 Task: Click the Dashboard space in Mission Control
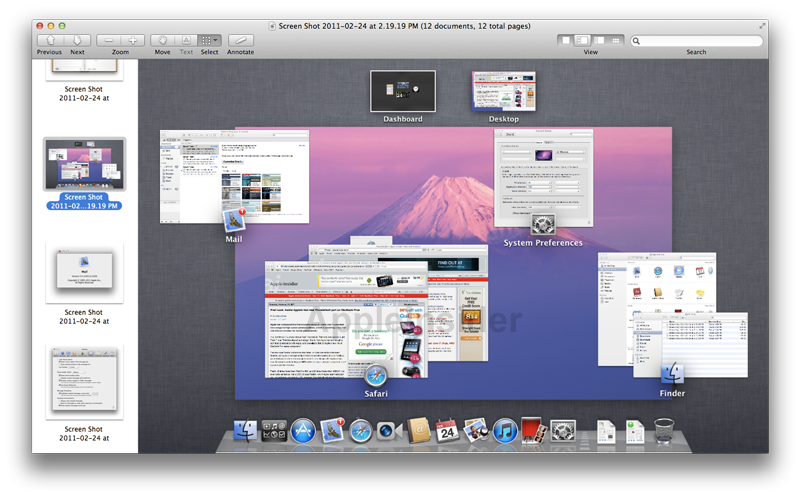point(402,91)
